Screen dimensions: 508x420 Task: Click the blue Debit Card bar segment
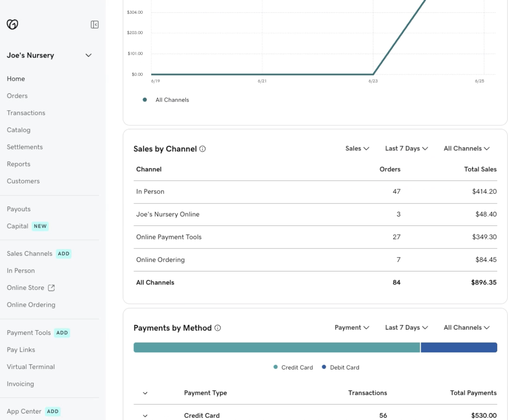pyautogui.click(x=459, y=347)
